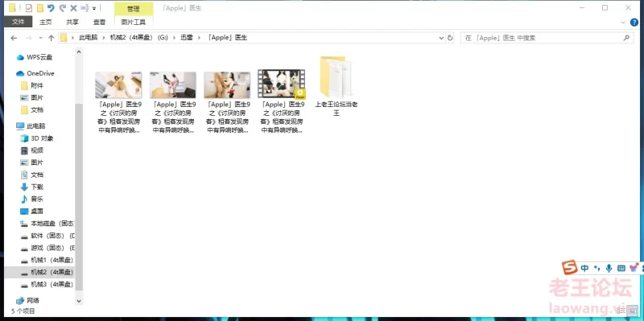
Task: Open the 文件 menu tab
Action: (18, 22)
